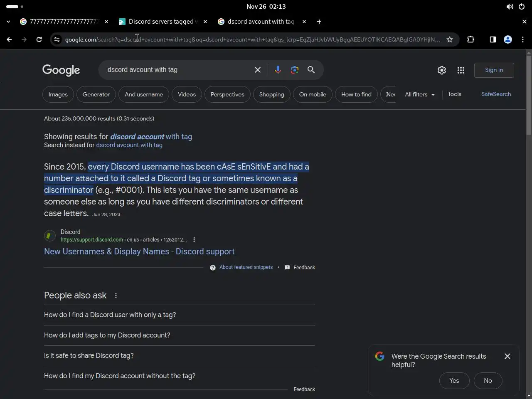The width and height of the screenshot is (532, 399).
Task: Open the tab search dropdown arrow
Action: (8, 22)
